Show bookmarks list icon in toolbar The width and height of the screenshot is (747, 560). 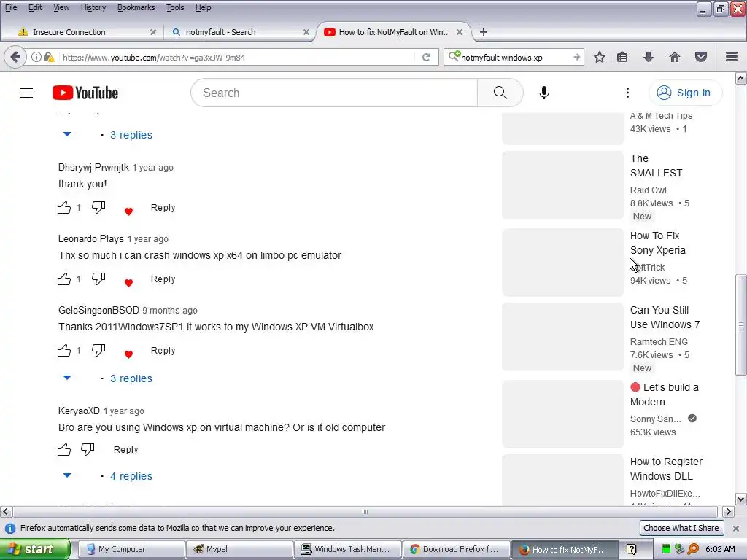point(622,57)
